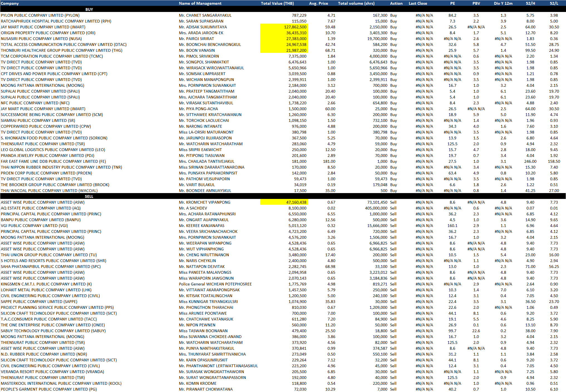The height and width of the screenshot is (392, 566).
Task: Select Mr. CHANET SANGARAYAKUL manager name
Action: [205, 15]
